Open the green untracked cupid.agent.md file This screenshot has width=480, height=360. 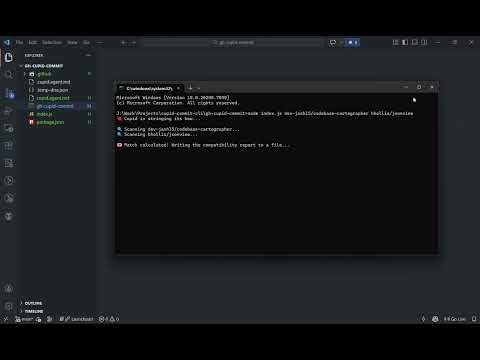click(53, 98)
